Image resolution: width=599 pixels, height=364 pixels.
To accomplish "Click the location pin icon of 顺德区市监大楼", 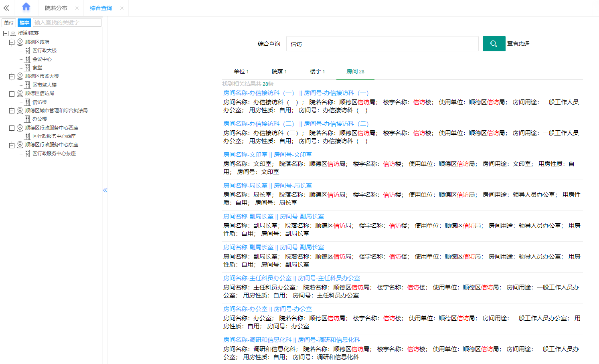I will point(20,76).
